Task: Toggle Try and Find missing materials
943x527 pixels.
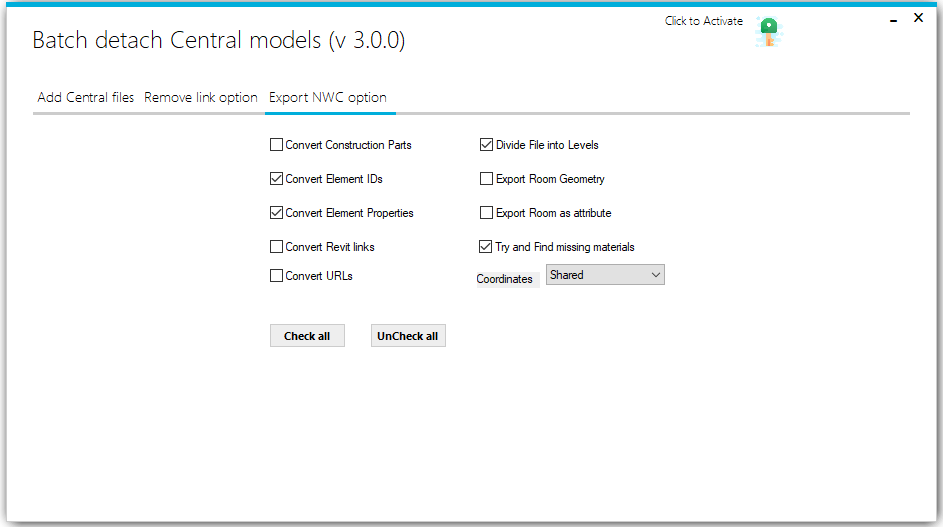Action: [x=487, y=247]
